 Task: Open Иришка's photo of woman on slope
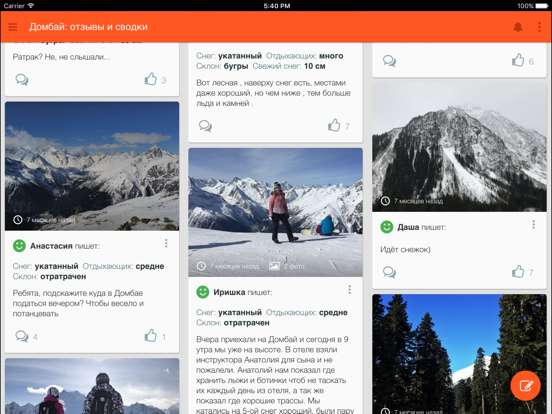pyautogui.click(x=275, y=212)
